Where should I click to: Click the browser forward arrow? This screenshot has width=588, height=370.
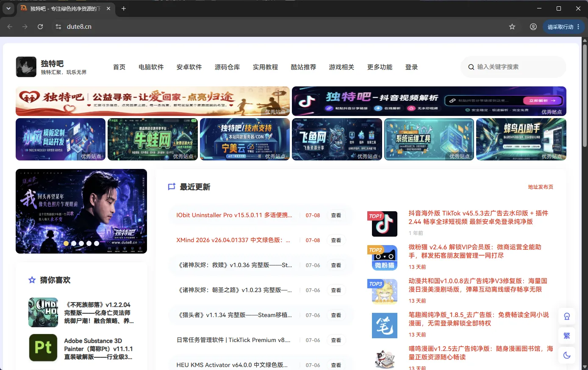tap(25, 27)
